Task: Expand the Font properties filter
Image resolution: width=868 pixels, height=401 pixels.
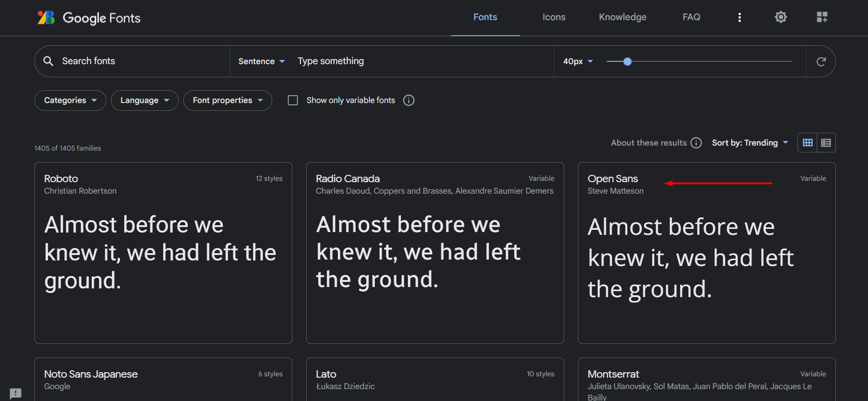Action: 227,100
